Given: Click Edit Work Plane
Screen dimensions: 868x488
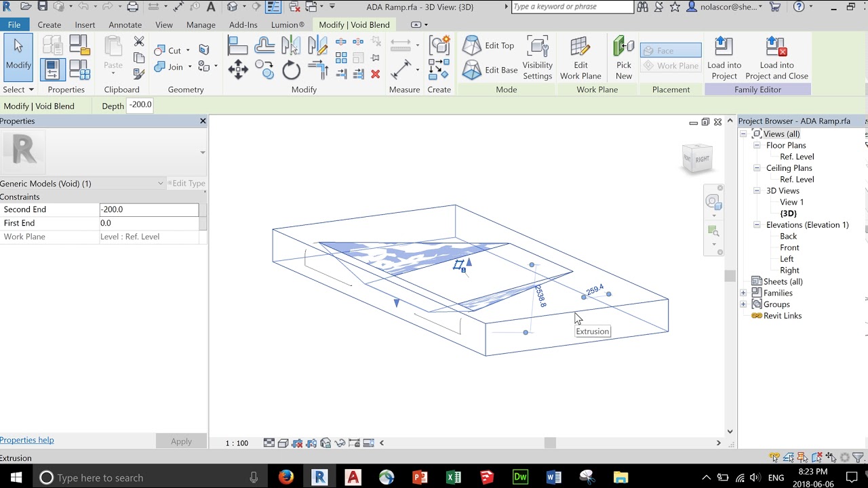Looking at the screenshot, I should pyautogui.click(x=580, y=59).
